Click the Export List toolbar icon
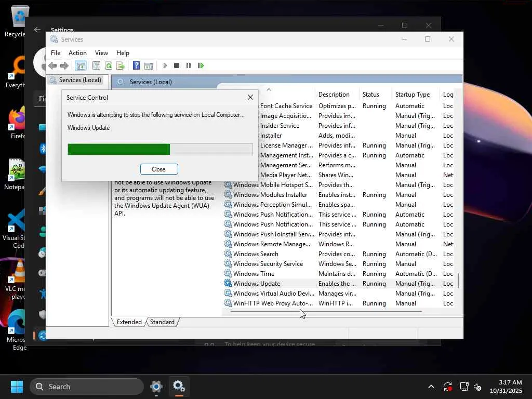The image size is (532, 399). tap(121, 65)
